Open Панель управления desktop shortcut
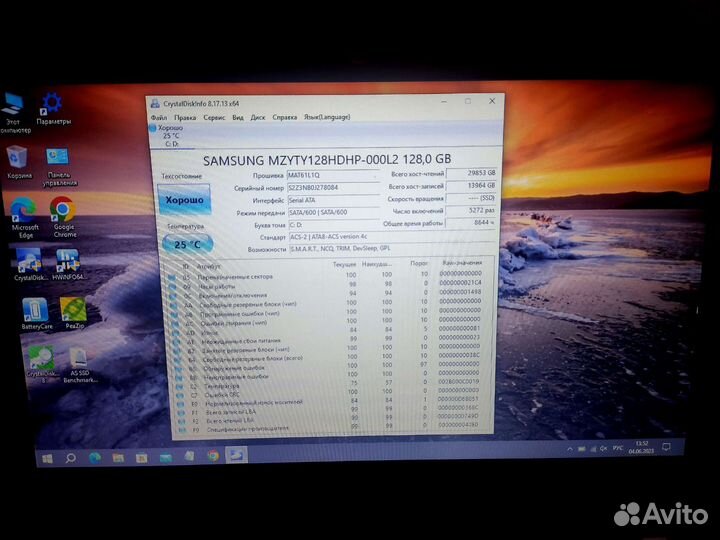The image size is (720, 540). point(59,166)
